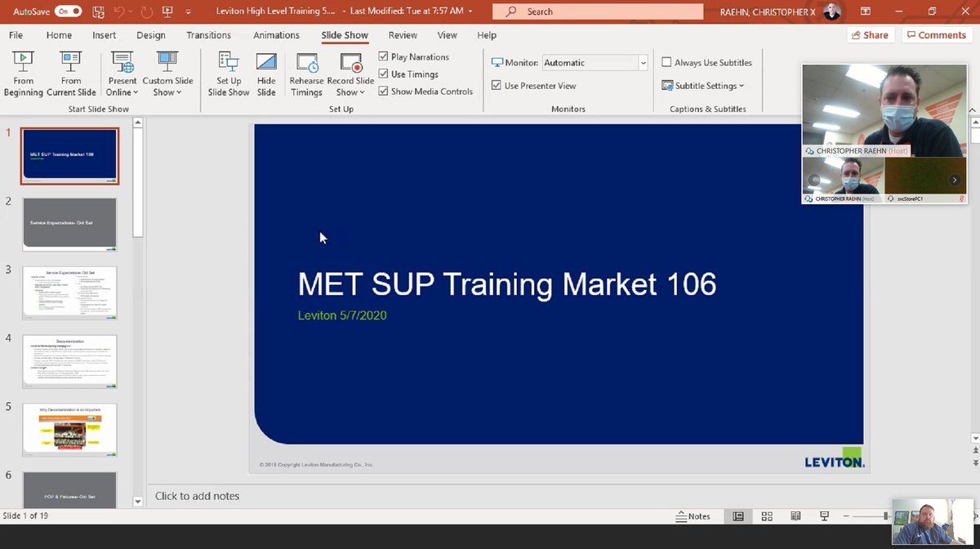Open the File menu
This screenshot has width=980, height=549.
16,35
